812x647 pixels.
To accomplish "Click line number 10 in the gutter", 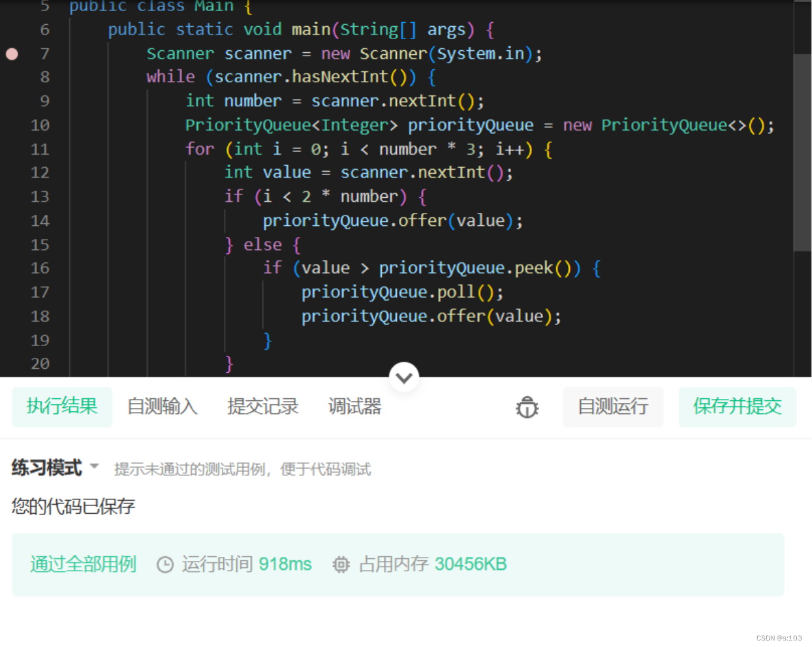I will tap(40, 125).
